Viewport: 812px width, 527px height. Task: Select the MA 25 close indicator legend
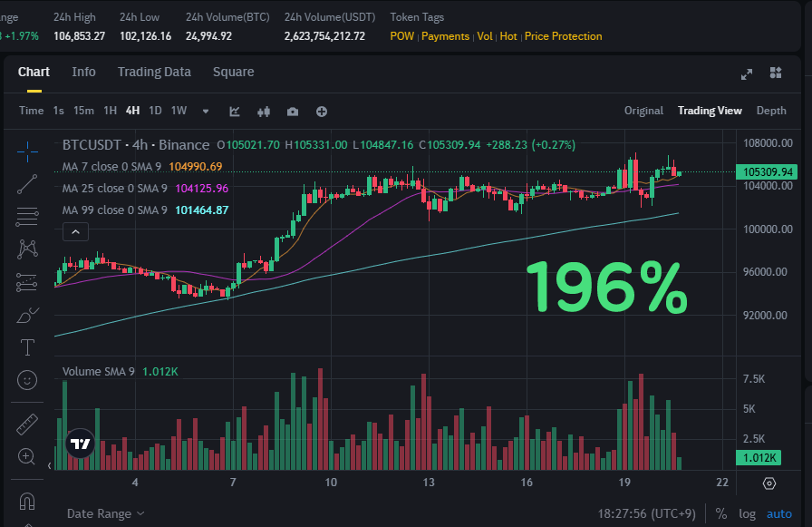pos(114,188)
